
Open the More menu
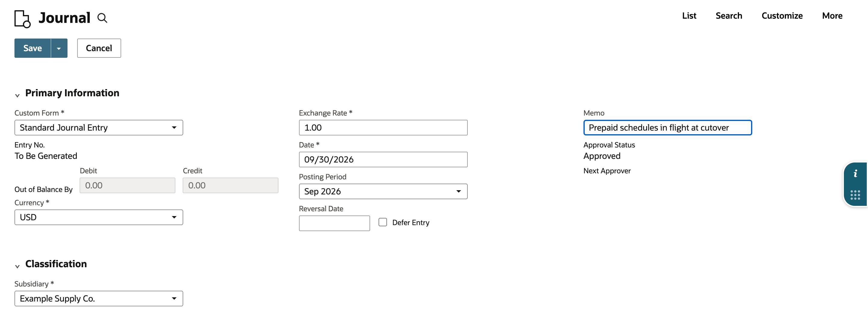pos(832,16)
